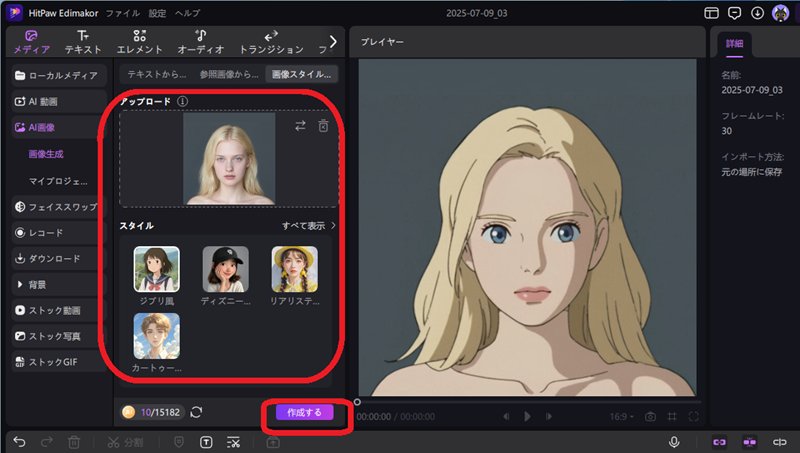Image resolution: width=800 pixels, height=453 pixels.
Task: Expand all styles via すべて表示
Action: pos(309,225)
